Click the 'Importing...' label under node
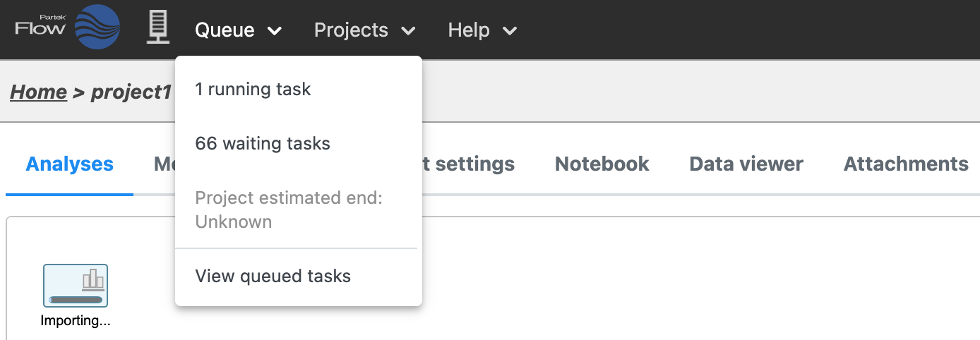The height and width of the screenshot is (340, 980). click(76, 321)
